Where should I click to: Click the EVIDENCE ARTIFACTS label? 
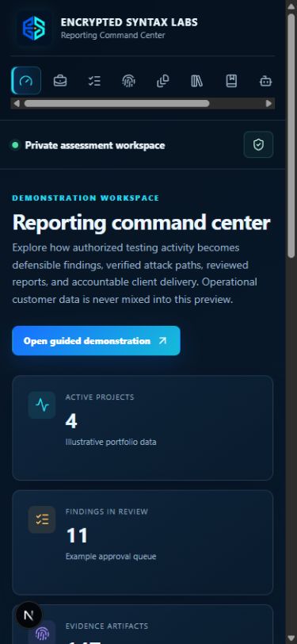point(107,627)
